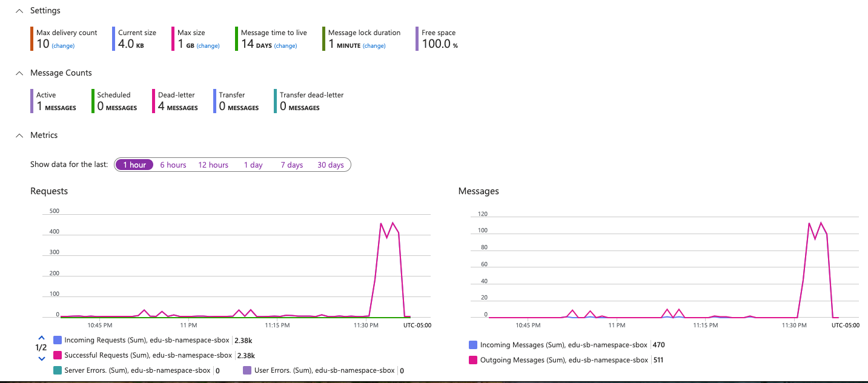
Task: Show data for the last 1 day
Action: click(x=253, y=165)
